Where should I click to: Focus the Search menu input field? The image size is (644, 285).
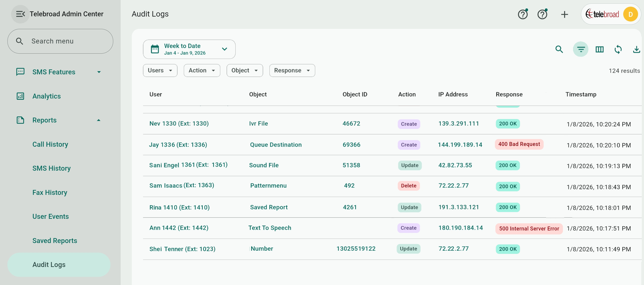pyautogui.click(x=60, y=41)
